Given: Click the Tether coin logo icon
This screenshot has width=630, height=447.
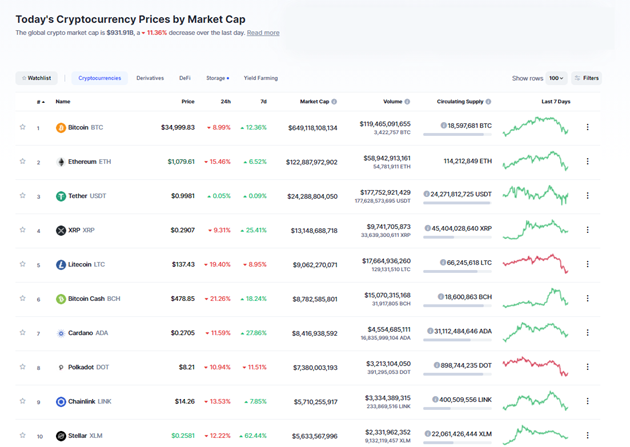Looking at the screenshot, I should (x=61, y=196).
